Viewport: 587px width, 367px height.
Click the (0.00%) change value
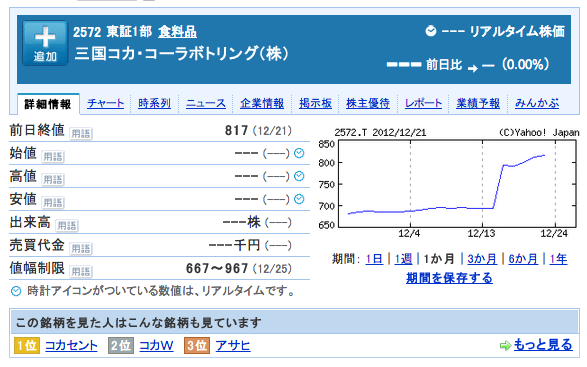(x=525, y=64)
